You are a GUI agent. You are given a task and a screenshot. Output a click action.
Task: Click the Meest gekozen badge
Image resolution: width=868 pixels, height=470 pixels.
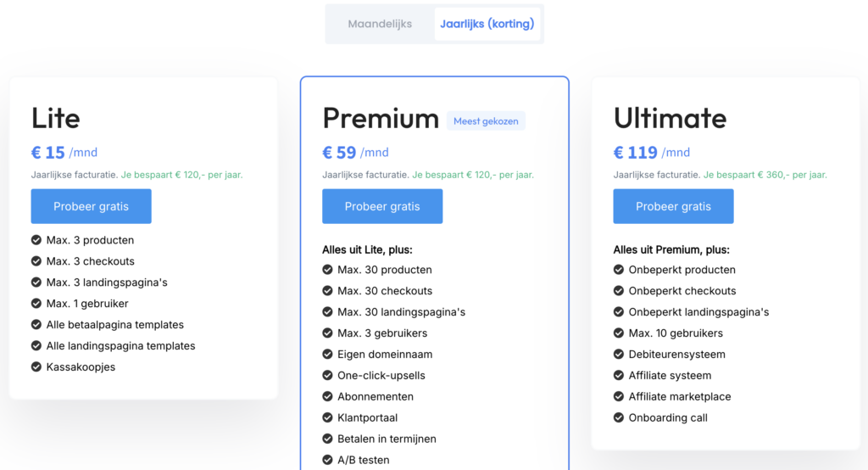click(486, 121)
